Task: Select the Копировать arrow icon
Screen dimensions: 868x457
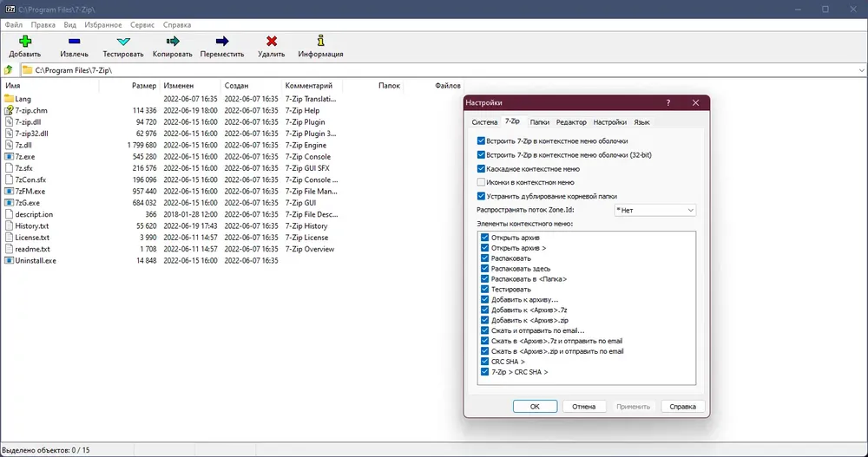Action: click(x=172, y=42)
